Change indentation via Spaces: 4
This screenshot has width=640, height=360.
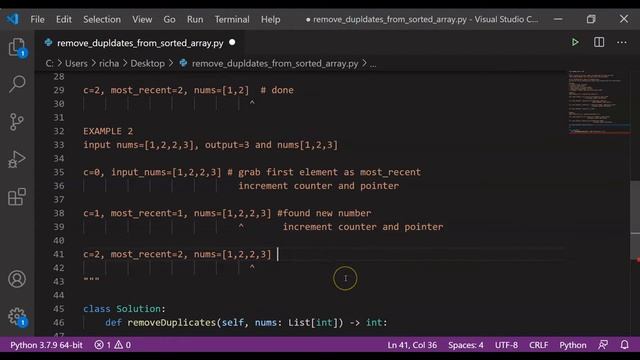pos(466,345)
